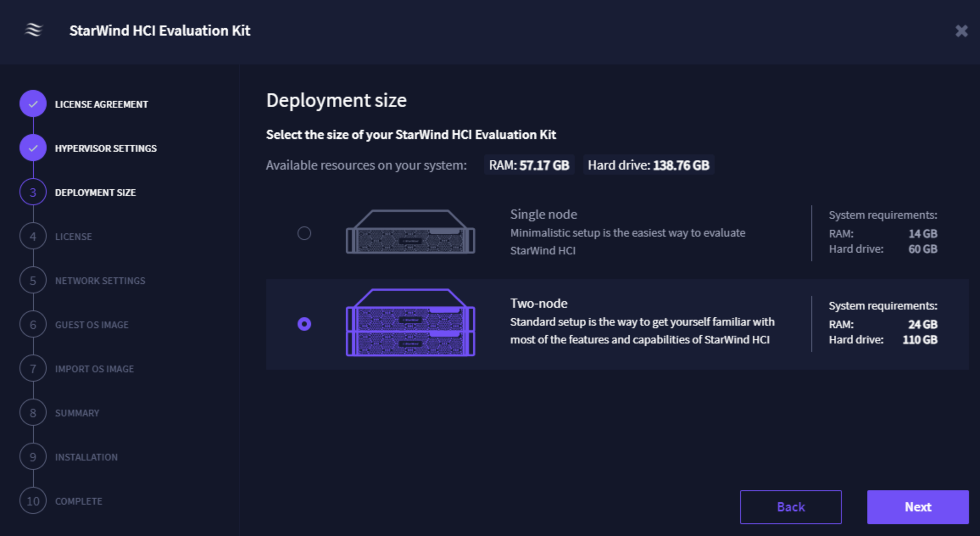980x536 pixels.
Task: Click the Single node option title text
Action: click(543, 215)
